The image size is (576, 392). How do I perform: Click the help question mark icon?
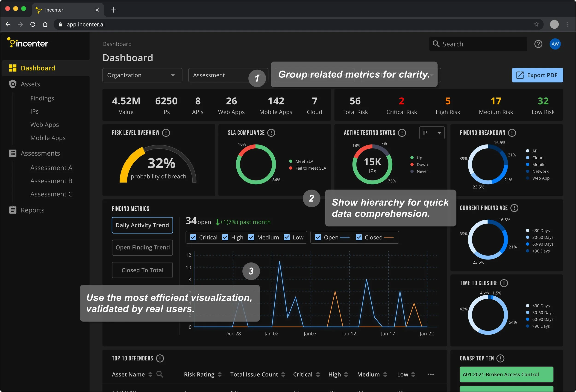click(538, 44)
